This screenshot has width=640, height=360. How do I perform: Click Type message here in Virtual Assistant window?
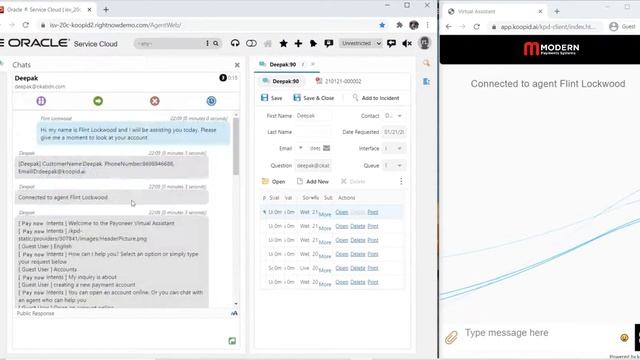click(507, 333)
